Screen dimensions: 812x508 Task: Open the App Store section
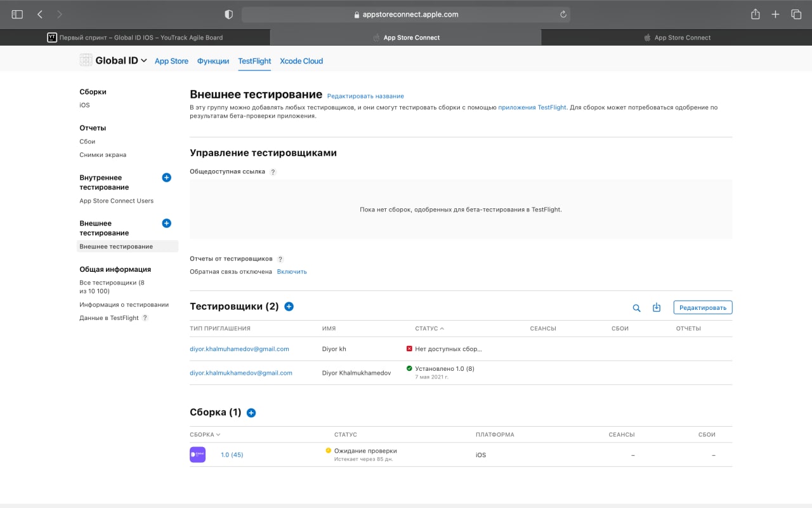pyautogui.click(x=171, y=61)
